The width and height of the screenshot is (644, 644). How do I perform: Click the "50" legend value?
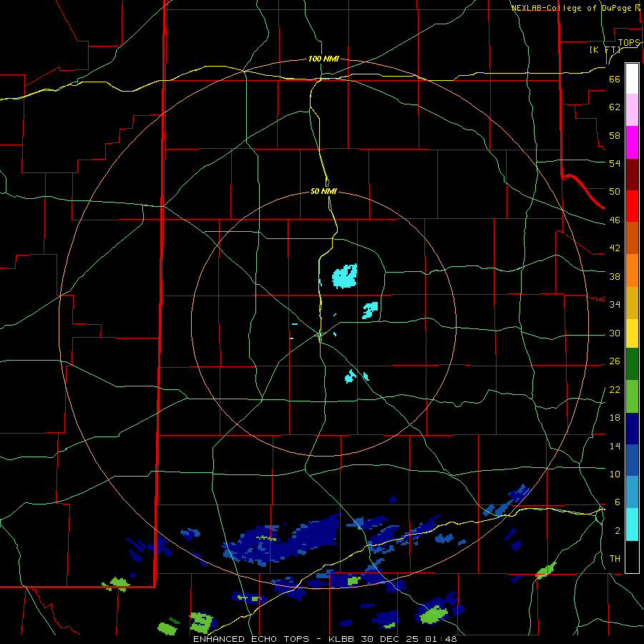click(x=615, y=191)
